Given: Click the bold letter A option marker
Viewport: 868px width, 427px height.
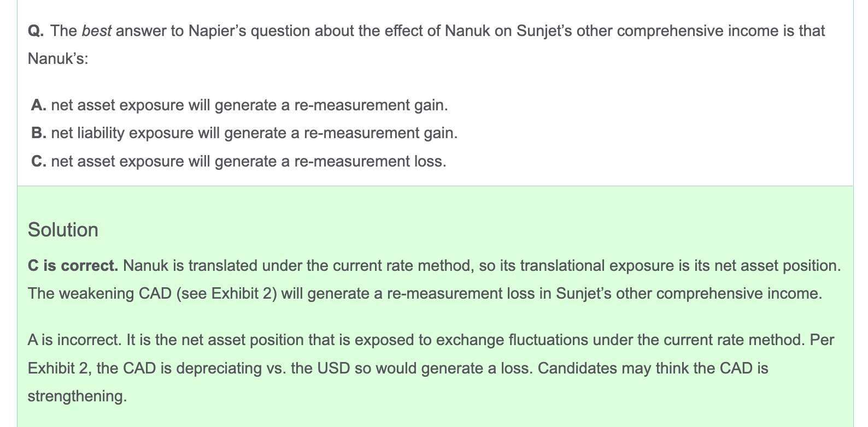Looking at the screenshot, I should click(39, 105).
